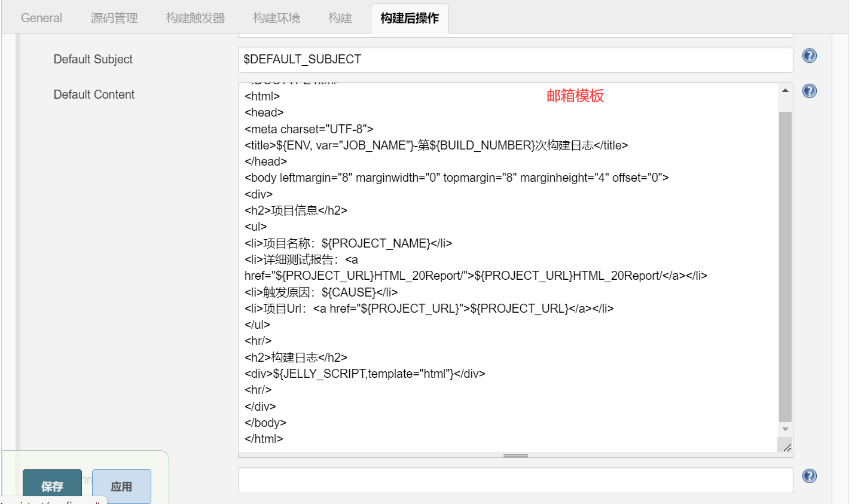
Task: Click the <head> line
Action: point(264,112)
